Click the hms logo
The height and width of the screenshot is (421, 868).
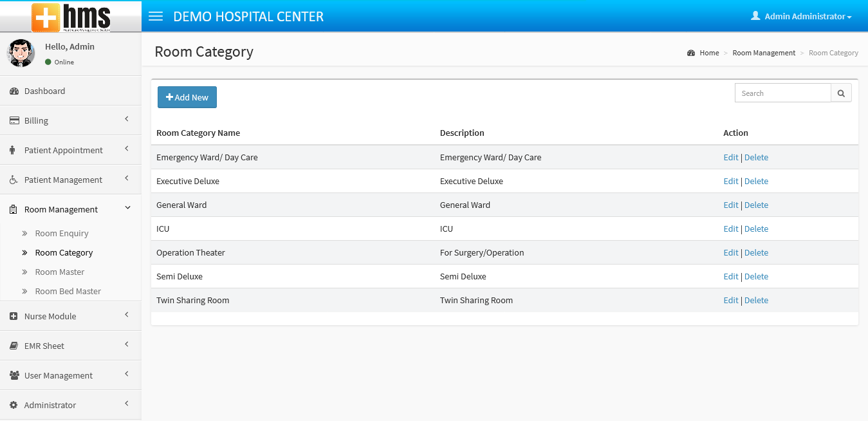[71, 17]
